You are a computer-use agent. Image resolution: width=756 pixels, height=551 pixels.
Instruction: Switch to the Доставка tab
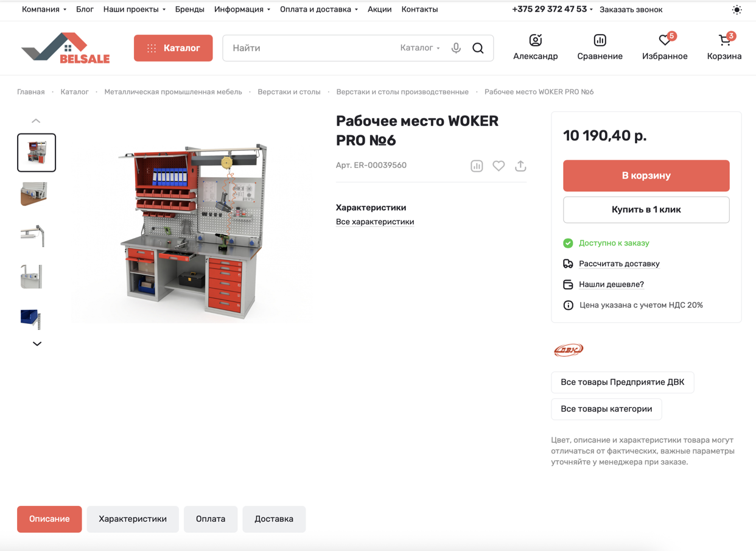click(x=274, y=519)
